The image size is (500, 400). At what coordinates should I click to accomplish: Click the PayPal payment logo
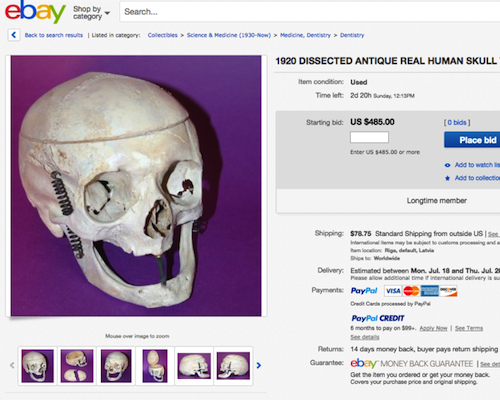point(364,291)
